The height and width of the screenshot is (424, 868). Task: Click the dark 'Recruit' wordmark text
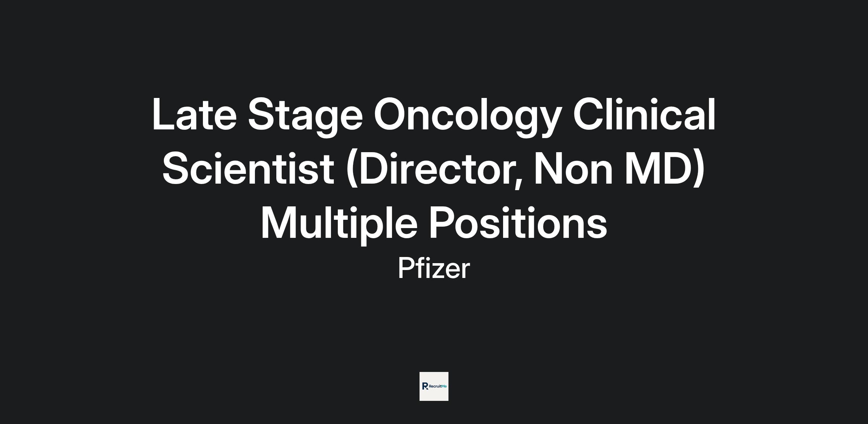click(x=435, y=386)
